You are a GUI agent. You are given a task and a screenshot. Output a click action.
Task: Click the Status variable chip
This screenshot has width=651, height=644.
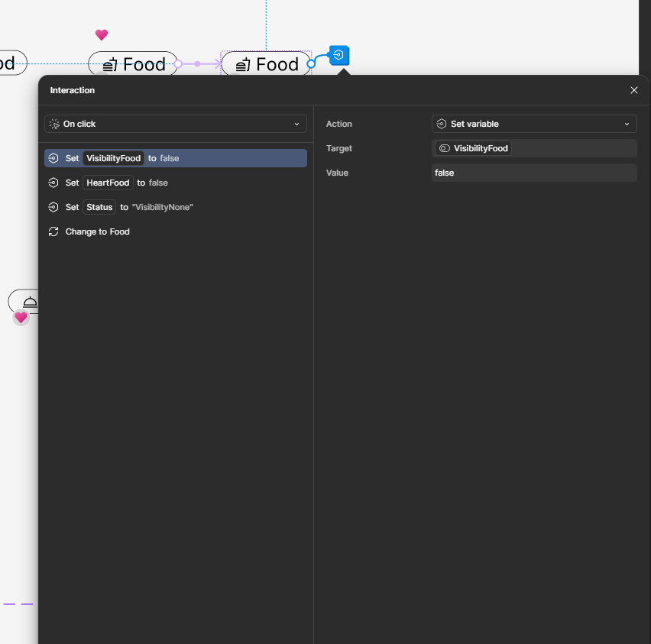[99, 207]
